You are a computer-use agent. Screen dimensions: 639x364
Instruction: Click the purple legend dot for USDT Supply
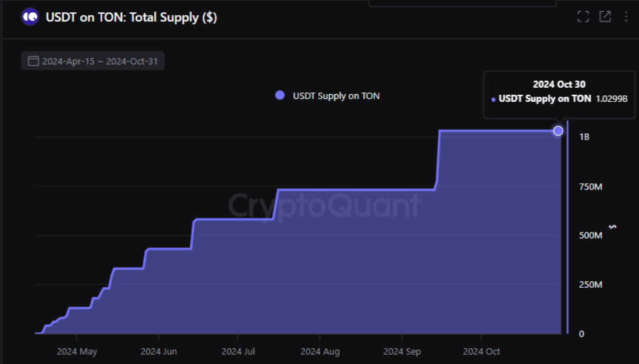tap(280, 95)
